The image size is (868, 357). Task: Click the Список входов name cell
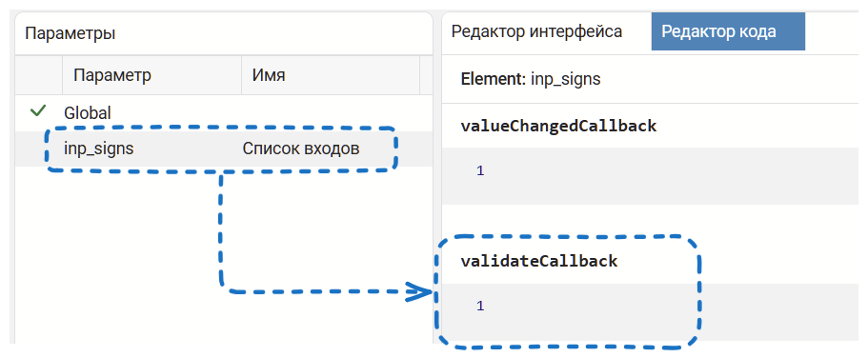301,149
